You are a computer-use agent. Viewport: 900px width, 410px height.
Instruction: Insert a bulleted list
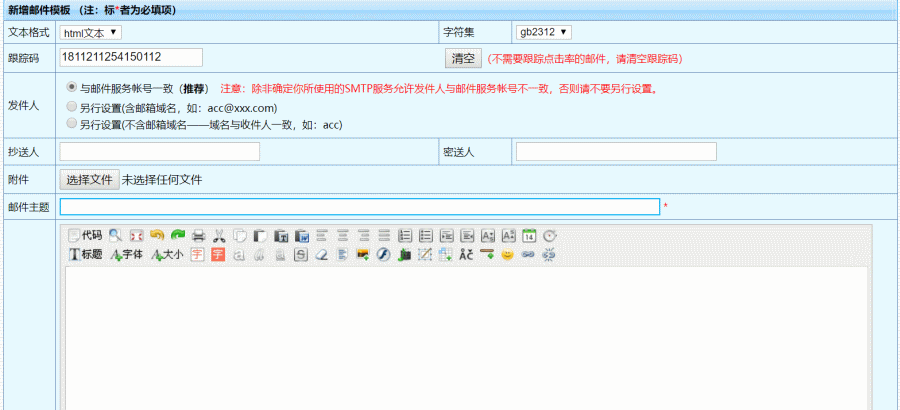tap(426, 235)
